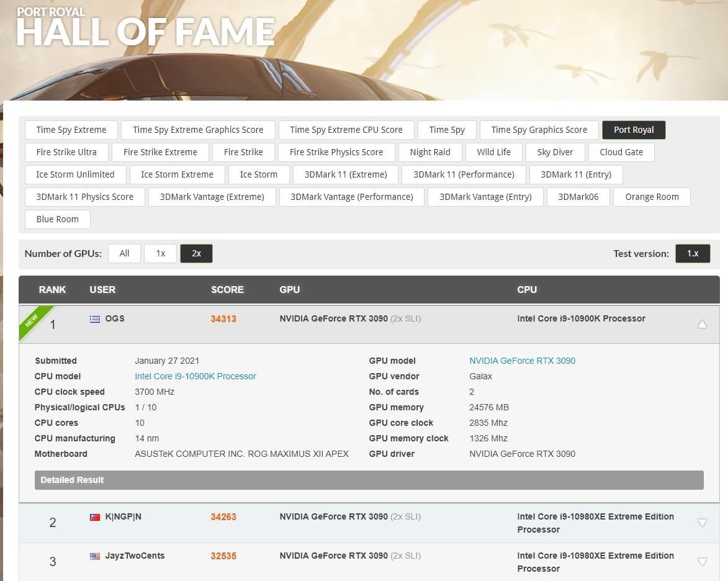Select the Time Spy benchmark tab
Viewport: 728px width, 581px height.
(447, 130)
